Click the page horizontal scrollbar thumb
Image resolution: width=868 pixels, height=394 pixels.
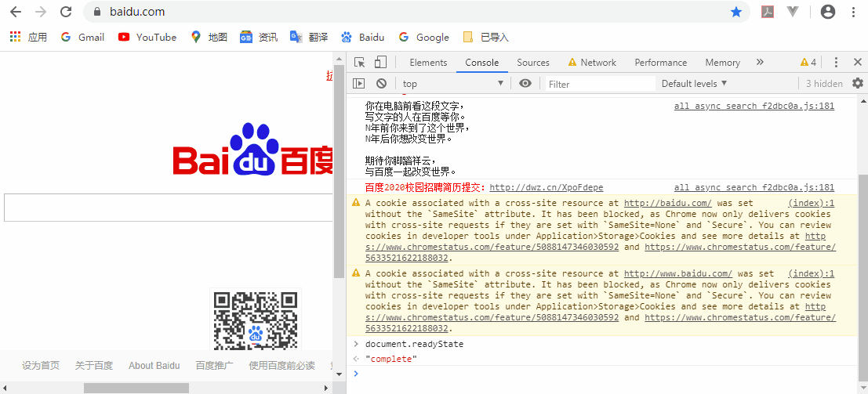tap(136, 388)
